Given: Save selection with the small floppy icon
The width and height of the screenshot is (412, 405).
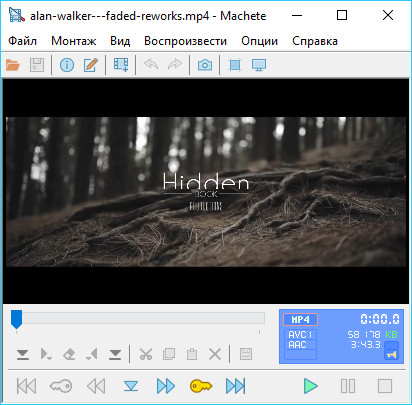Looking at the screenshot, I should point(246,354).
